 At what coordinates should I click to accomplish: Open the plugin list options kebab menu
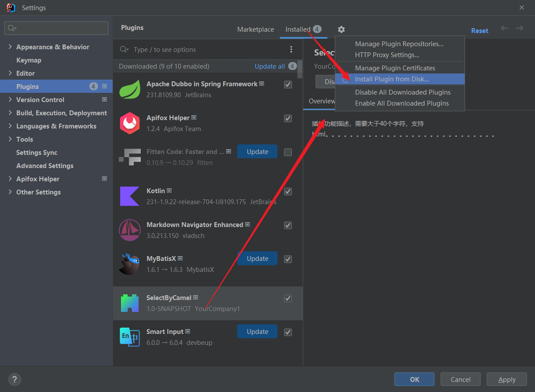coord(291,50)
